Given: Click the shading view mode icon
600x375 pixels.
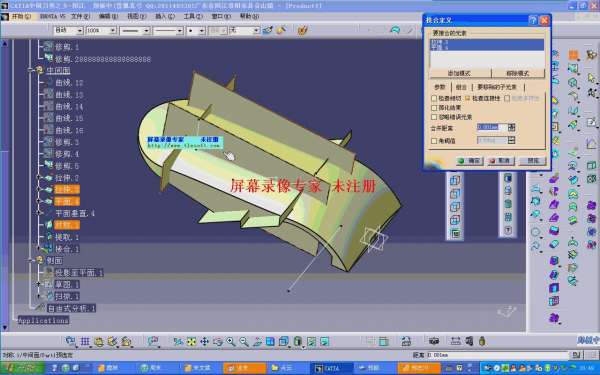Looking at the screenshot, I should click(298, 341).
